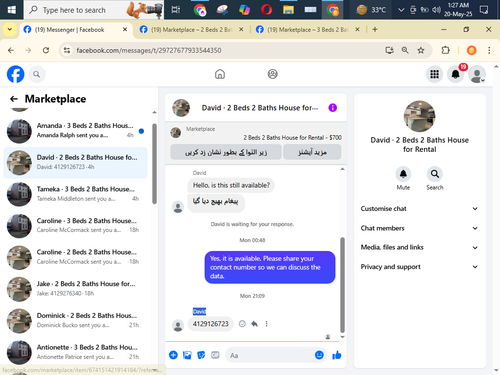
Task: Open File Explorer from taskbar
Action: [x=288, y=10]
